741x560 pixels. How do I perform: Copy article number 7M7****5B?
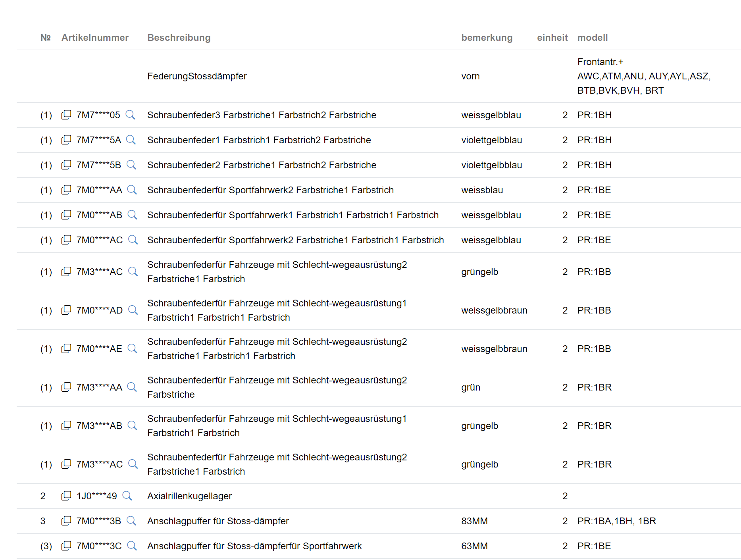click(x=66, y=165)
